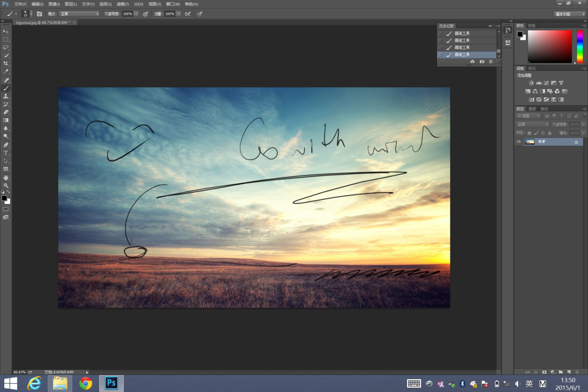This screenshot has width=588, height=392.
Task: Toggle Background layer visibility eye
Action: 519,142
